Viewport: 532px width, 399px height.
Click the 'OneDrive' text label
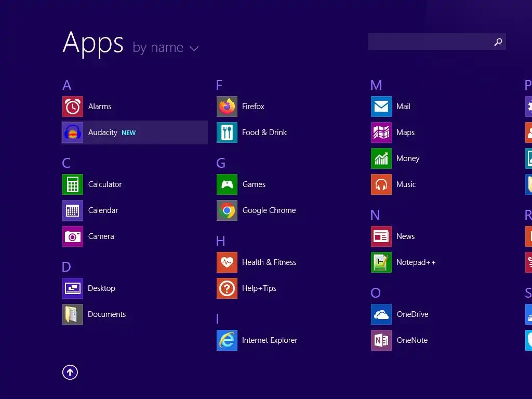coord(413,314)
